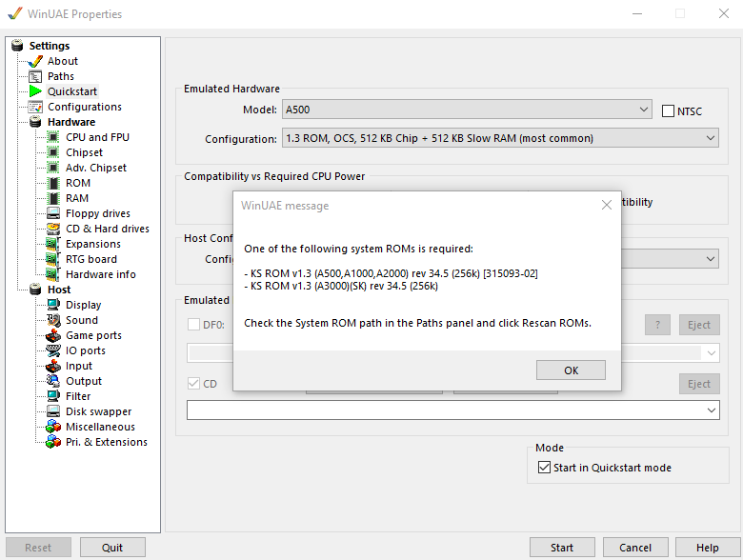Click the Paths panel icon
The width and height of the screenshot is (743, 560).
pos(35,77)
